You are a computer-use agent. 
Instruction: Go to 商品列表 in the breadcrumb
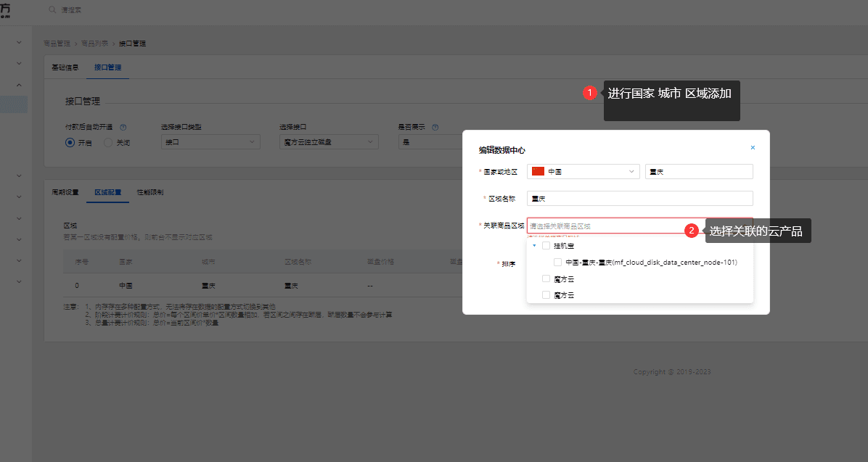click(94, 44)
